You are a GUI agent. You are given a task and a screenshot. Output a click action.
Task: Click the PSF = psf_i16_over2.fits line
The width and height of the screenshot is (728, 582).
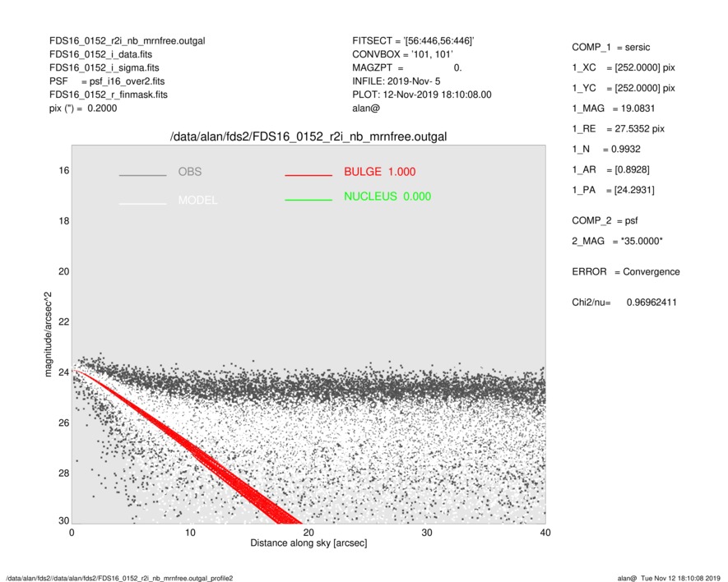point(107,81)
